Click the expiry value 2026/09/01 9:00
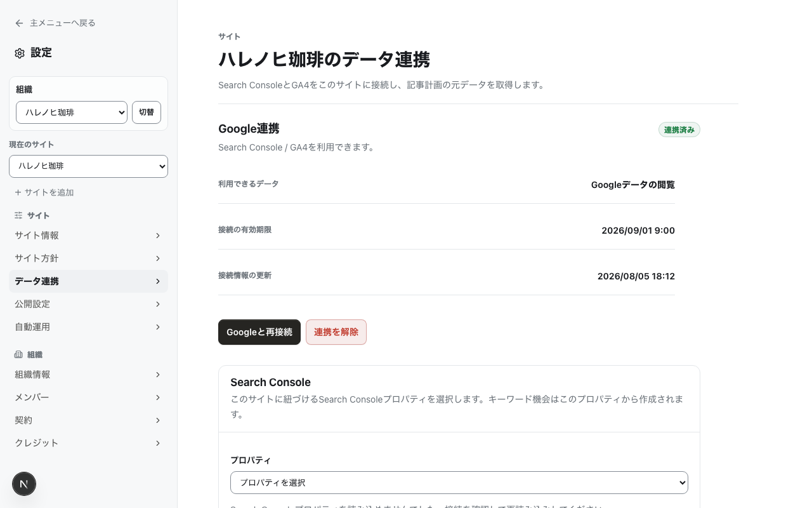The height and width of the screenshot is (508, 812). (x=638, y=231)
